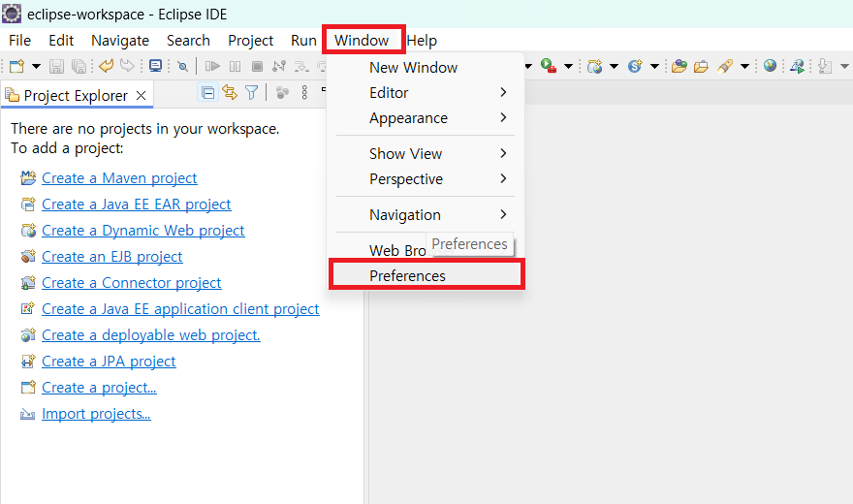Open the File menu
The width and height of the screenshot is (853, 504).
pos(19,41)
